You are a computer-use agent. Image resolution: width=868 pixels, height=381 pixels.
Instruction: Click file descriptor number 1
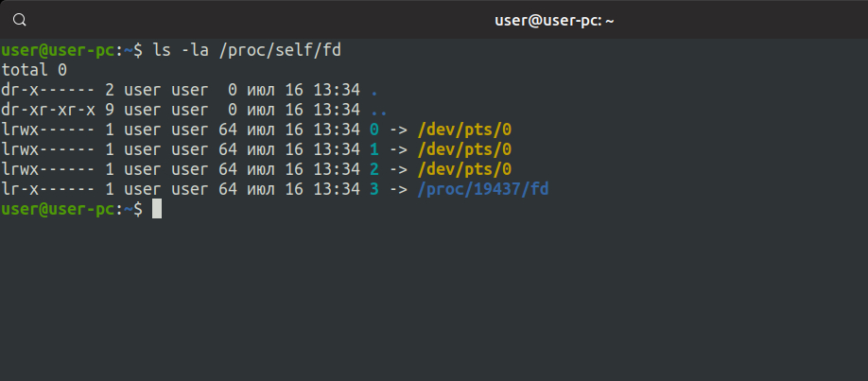click(x=374, y=149)
